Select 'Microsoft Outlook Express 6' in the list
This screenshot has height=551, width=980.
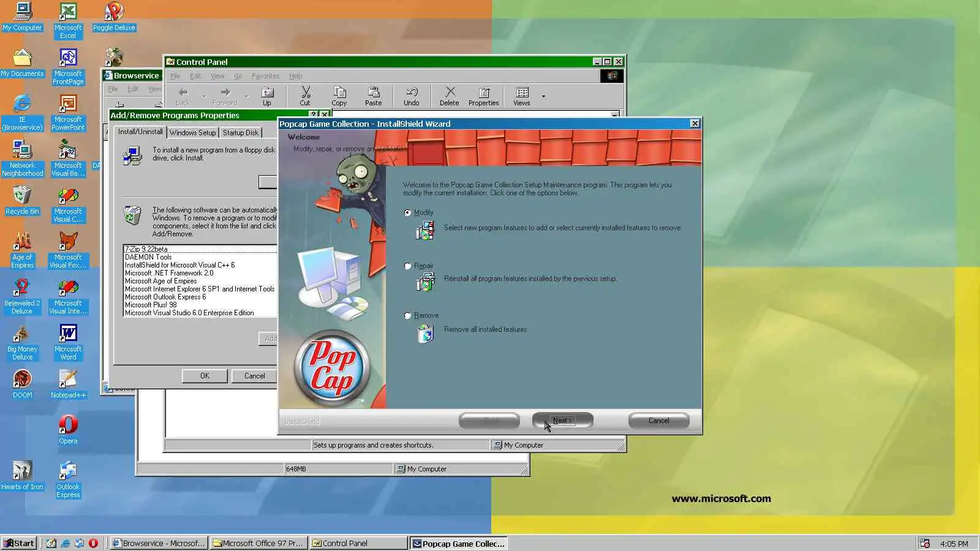point(200,297)
